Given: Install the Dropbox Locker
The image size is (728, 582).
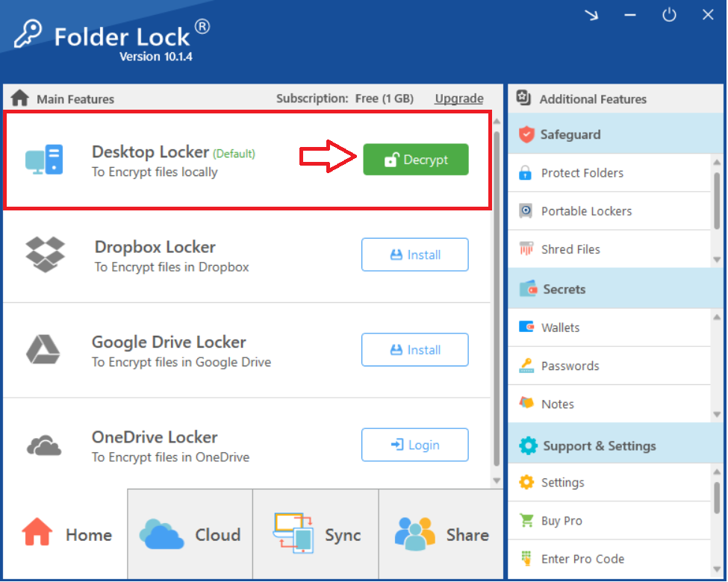Looking at the screenshot, I should pos(414,254).
